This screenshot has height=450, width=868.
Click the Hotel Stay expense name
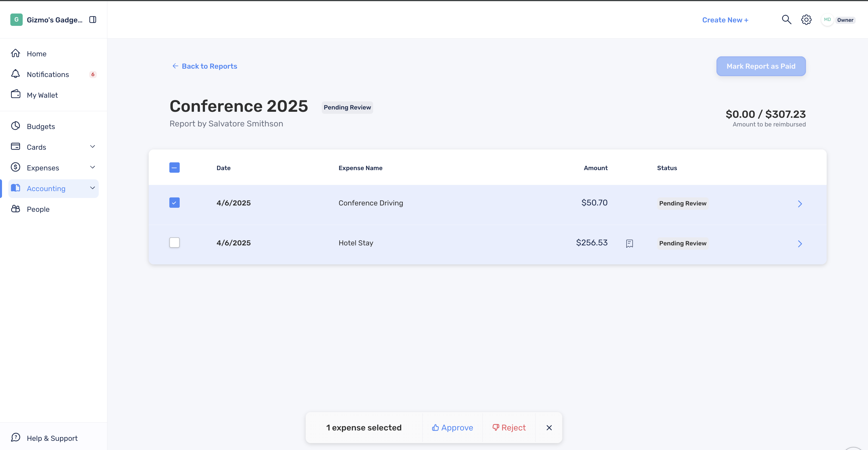coord(356,243)
